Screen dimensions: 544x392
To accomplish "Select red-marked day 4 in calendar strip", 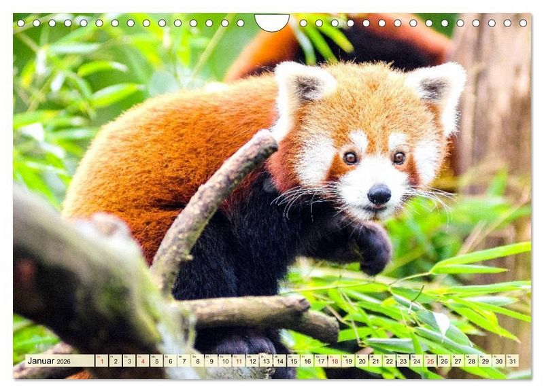I will [x=143, y=361].
